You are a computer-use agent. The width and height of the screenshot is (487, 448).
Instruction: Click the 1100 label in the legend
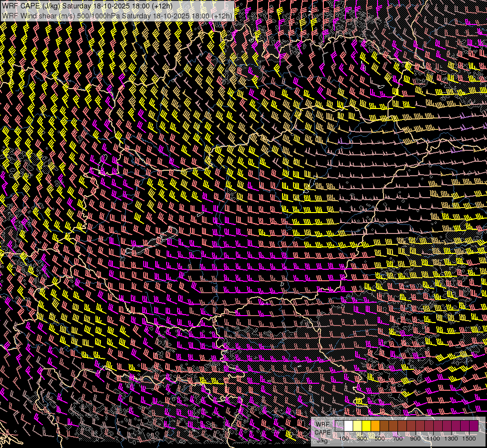pyautogui.click(x=433, y=438)
